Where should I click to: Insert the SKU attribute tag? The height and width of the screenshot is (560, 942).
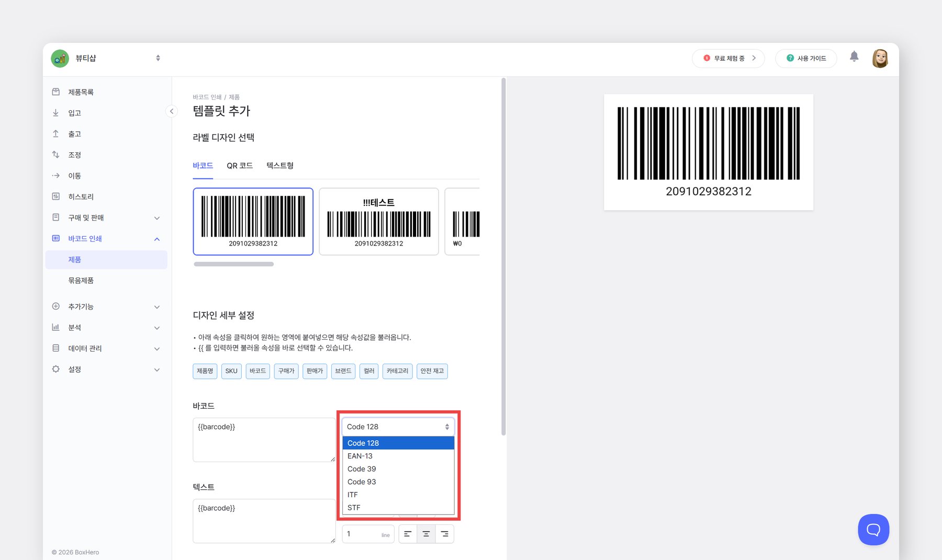[231, 371]
